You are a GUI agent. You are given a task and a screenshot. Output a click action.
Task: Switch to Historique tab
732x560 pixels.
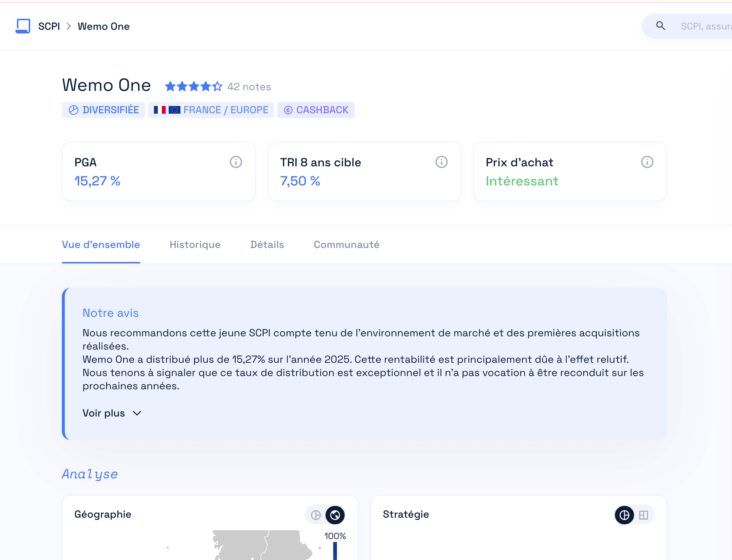pyautogui.click(x=195, y=245)
